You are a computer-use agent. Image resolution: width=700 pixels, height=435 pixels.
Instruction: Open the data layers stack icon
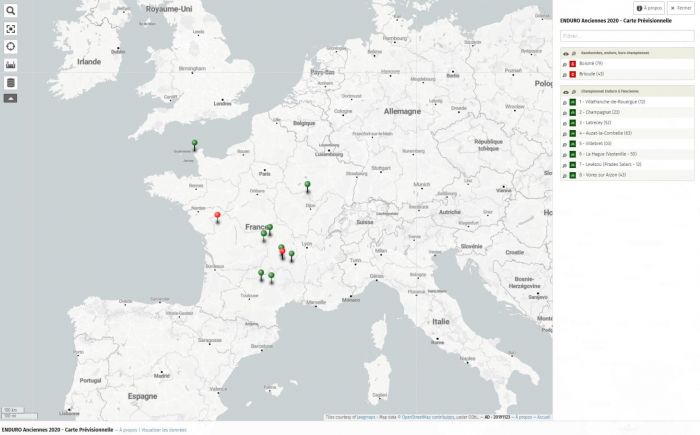coord(11,83)
